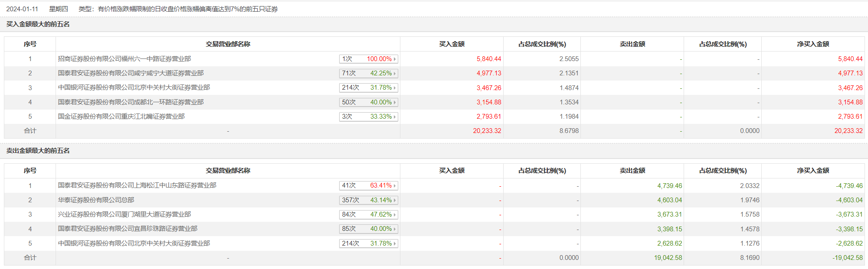
Task: Click the 50次 40.00% badge arrow
Action: point(395,102)
